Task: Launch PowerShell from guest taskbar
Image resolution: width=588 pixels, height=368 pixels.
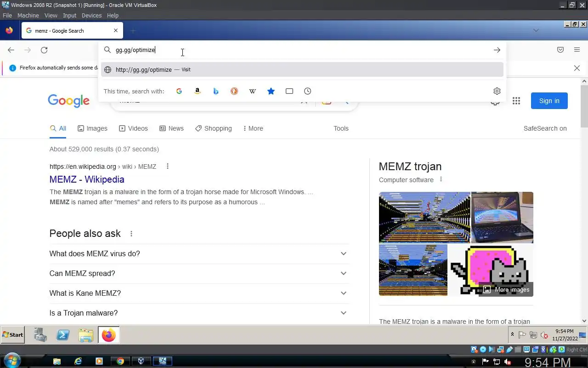Action: (x=63, y=335)
